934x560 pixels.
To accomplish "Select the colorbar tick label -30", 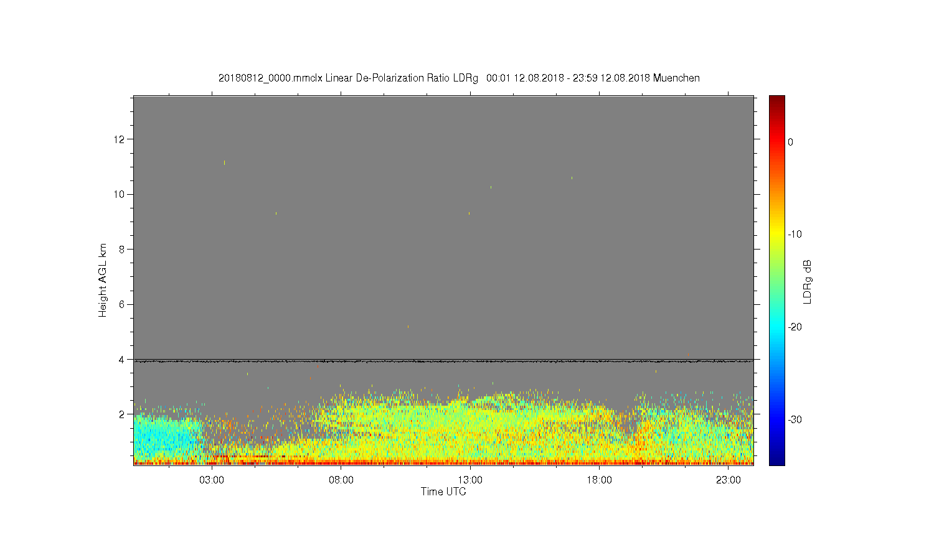I will (795, 420).
